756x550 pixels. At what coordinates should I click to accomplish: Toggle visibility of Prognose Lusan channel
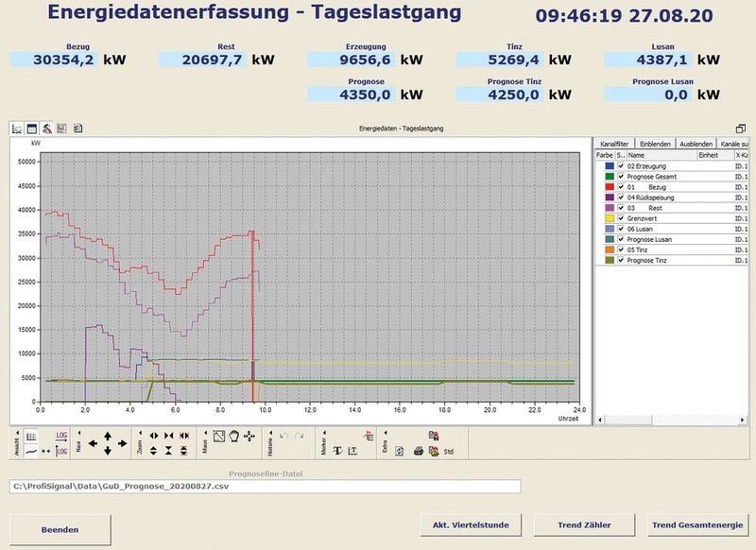pos(620,238)
